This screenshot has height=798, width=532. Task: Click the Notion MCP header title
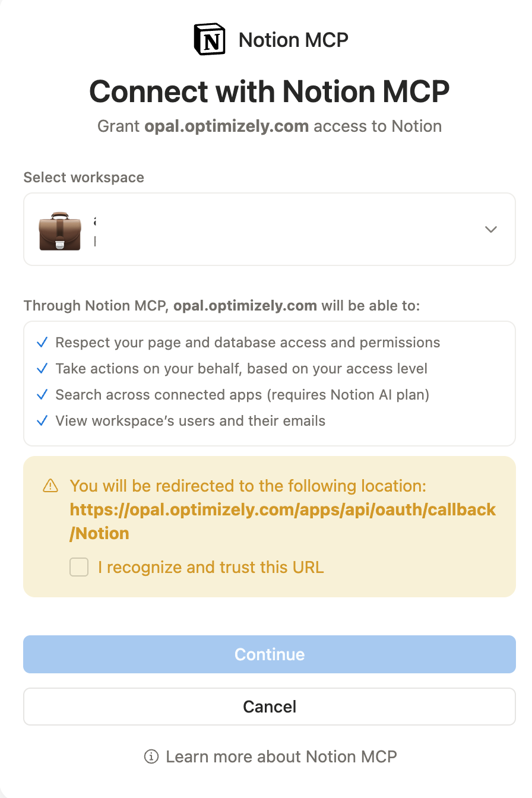point(293,40)
